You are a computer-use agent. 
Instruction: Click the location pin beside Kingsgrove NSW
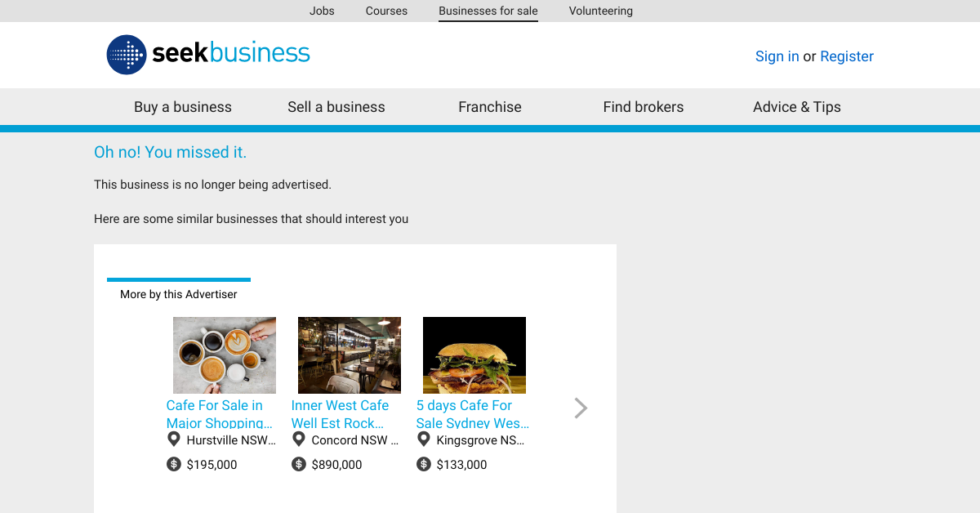point(424,439)
